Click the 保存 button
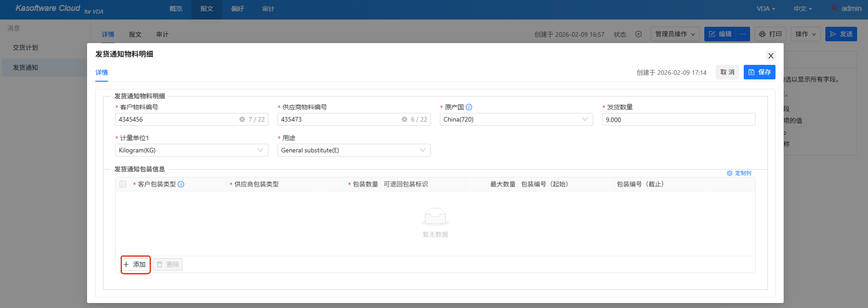868x308 pixels. click(x=759, y=72)
